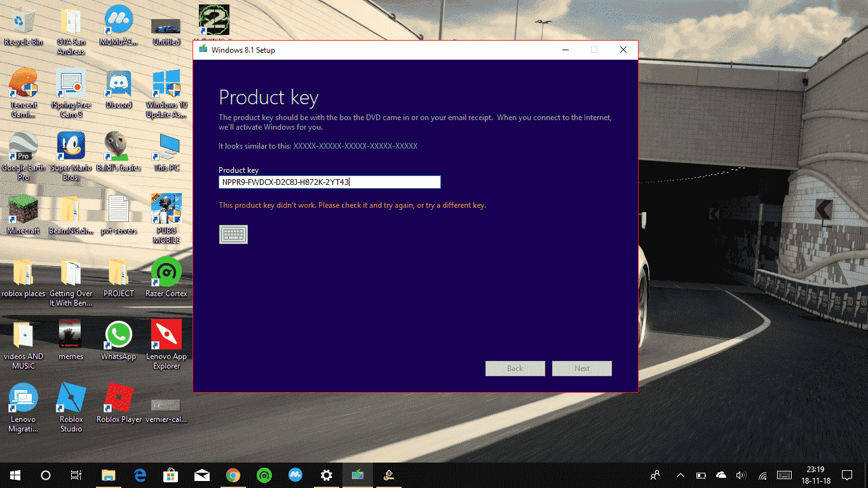Select the roblox places folder
The height and width of the screenshot is (488, 868).
tap(24, 278)
